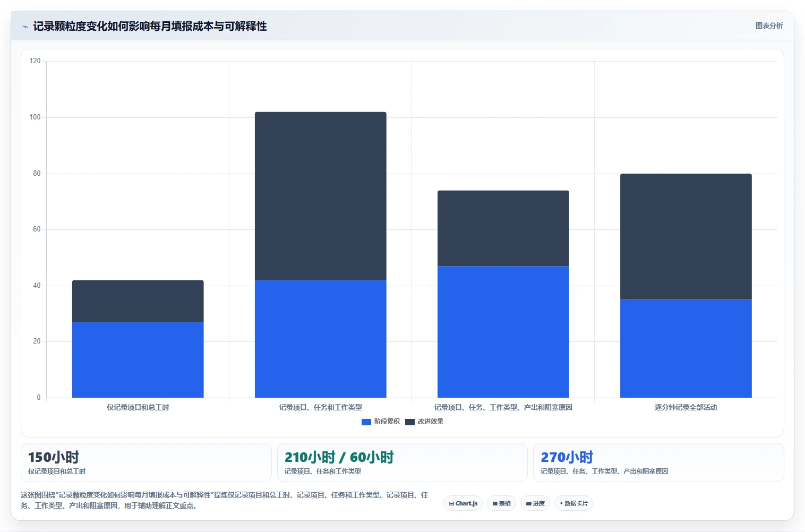Toggle the 改进效果 legend color box
The width and height of the screenshot is (805, 532).
pos(409,422)
